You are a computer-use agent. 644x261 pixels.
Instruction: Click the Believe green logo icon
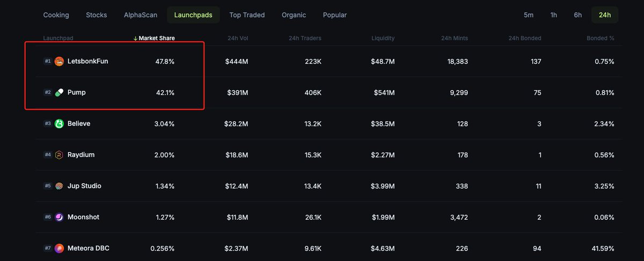pos(59,123)
